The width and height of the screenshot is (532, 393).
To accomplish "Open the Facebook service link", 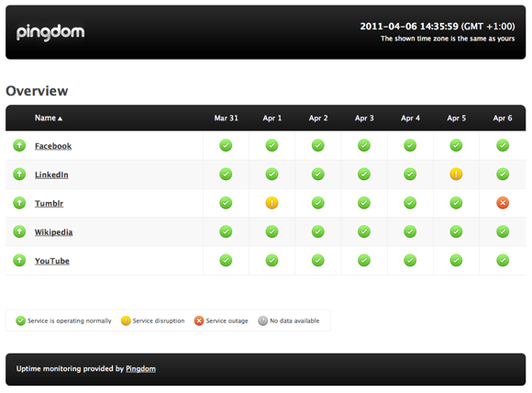I will pos(53,146).
